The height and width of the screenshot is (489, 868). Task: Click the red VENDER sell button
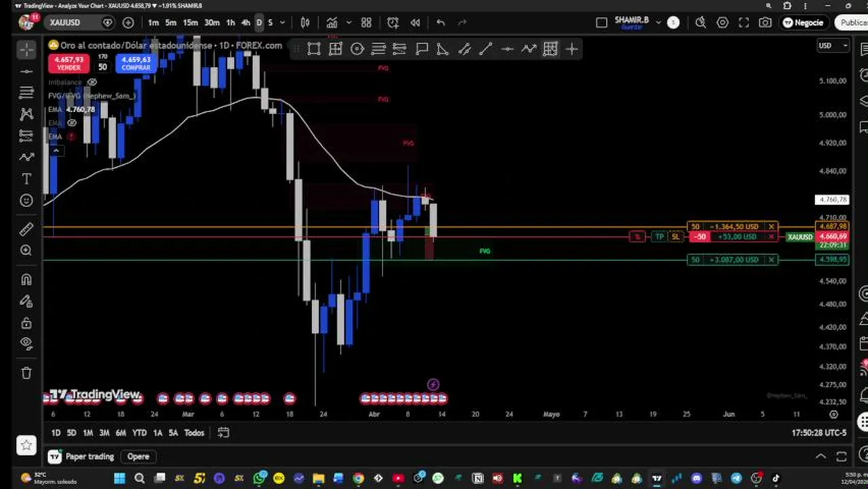tap(69, 63)
